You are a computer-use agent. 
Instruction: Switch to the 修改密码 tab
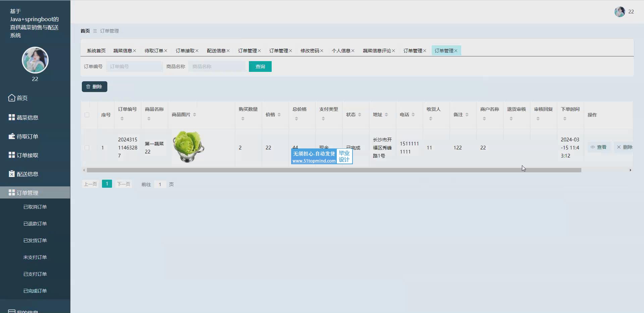[x=310, y=51]
